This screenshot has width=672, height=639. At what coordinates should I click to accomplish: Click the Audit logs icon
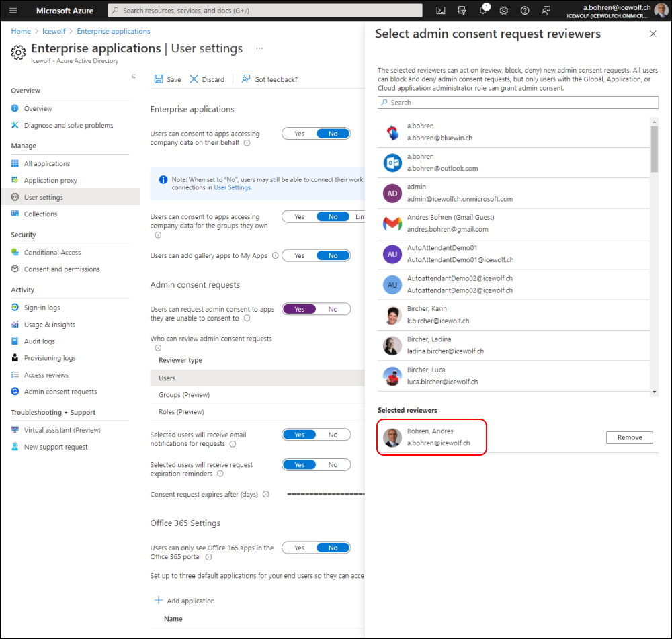(x=15, y=341)
